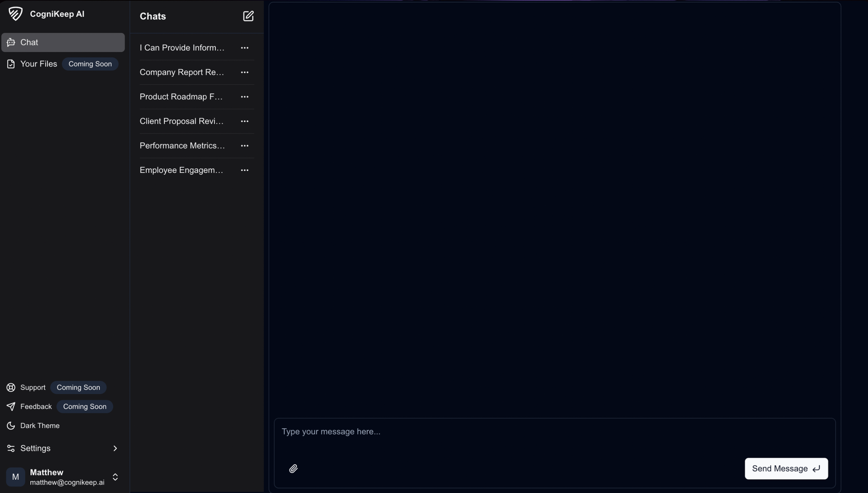Screen dimensions: 868x493
Task: Click Coming Soon badge beside Your Files
Action: [x=90, y=64]
